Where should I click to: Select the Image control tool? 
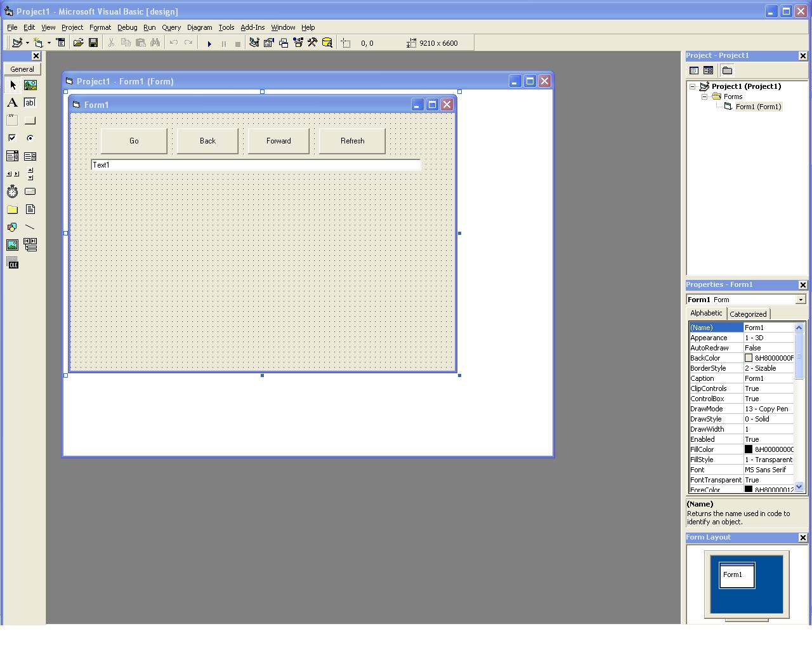[x=12, y=245]
